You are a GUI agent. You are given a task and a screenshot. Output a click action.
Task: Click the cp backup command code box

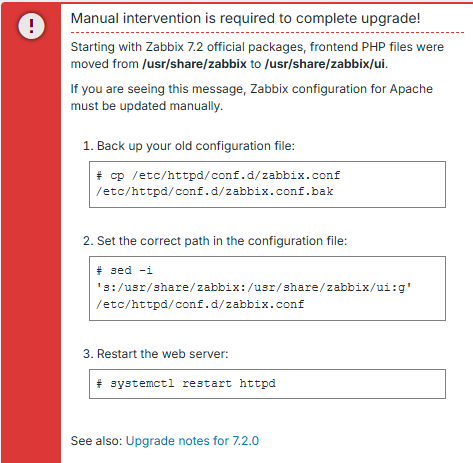pos(267,184)
